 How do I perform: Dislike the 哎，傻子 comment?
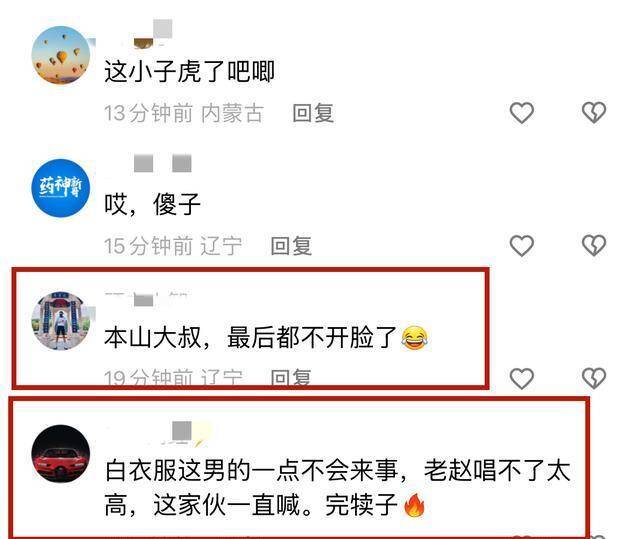pyautogui.click(x=594, y=245)
